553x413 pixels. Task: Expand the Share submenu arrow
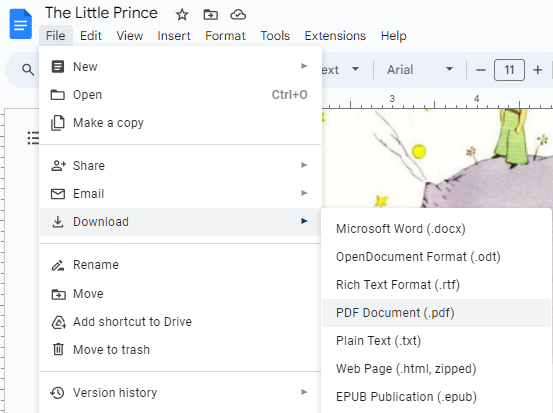tap(304, 165)
